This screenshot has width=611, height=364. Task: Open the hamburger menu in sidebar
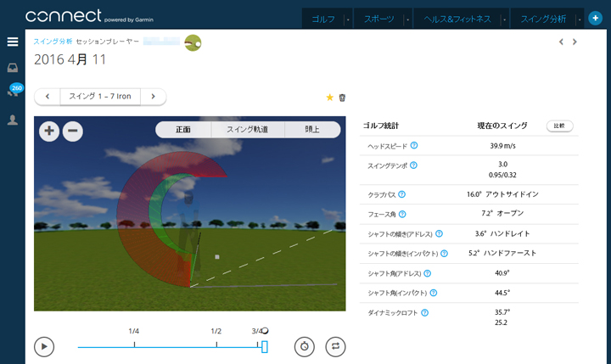coord(13,42)
